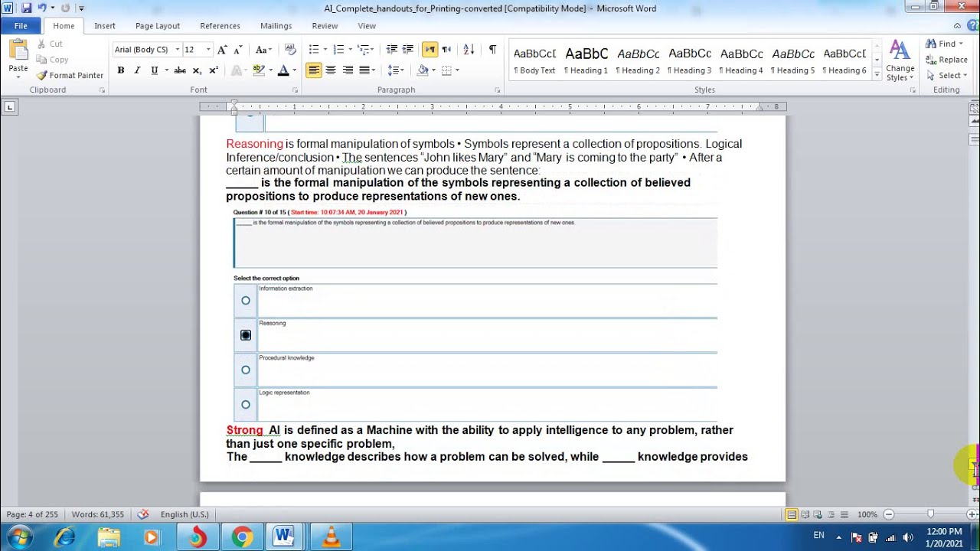
Task: Switch to Web Layout view in status bar
Action: coord(818,514)
